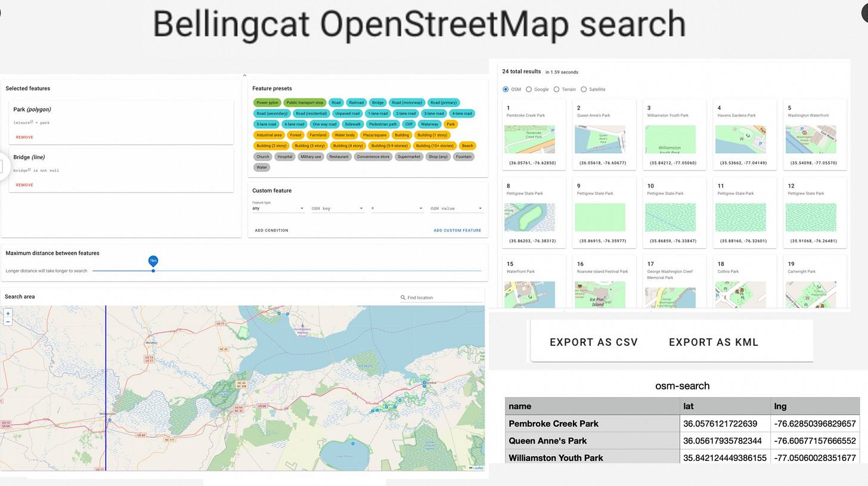Export results as KML

point(714,342)
